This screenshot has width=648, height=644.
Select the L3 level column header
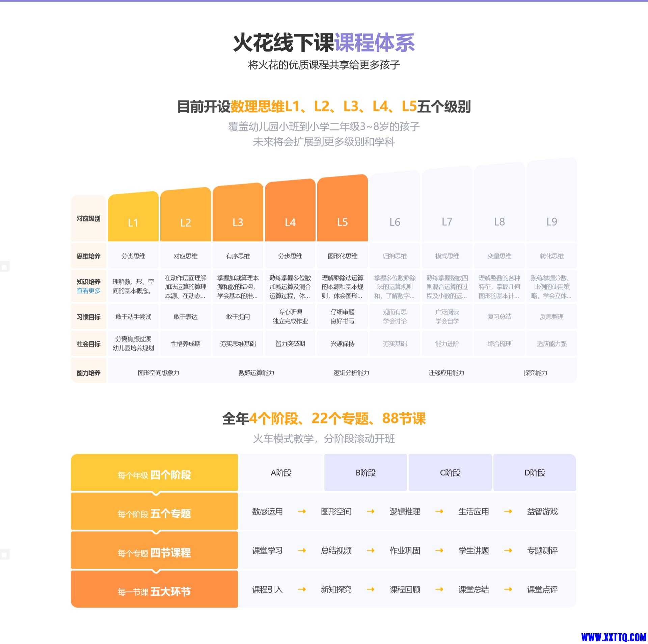pyautogui.click(x=238, y=212)
